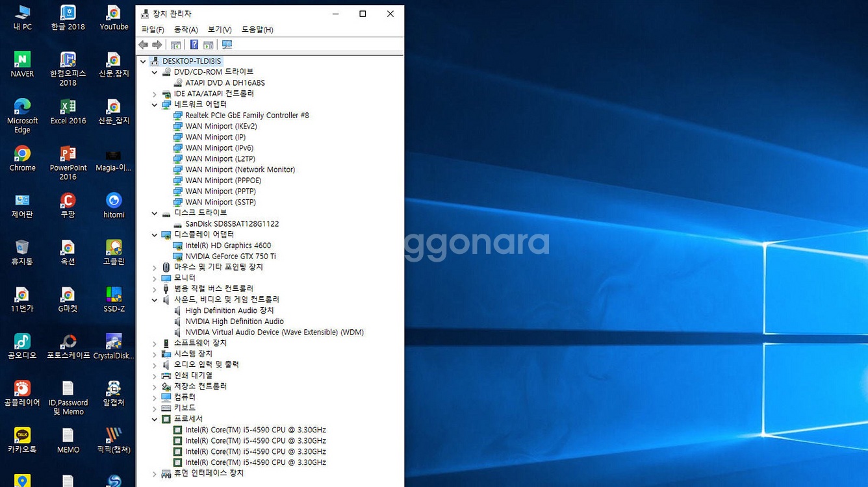This screenshot has width=868, height=487.
Task: Open the 보기(V) menu
Action: click(x=220, y=30)
